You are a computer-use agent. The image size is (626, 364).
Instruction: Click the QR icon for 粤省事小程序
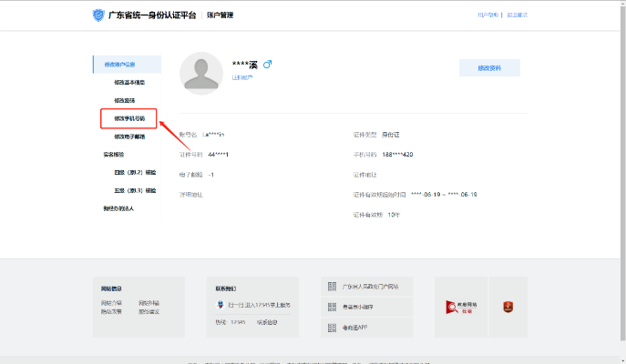(332, 307)
